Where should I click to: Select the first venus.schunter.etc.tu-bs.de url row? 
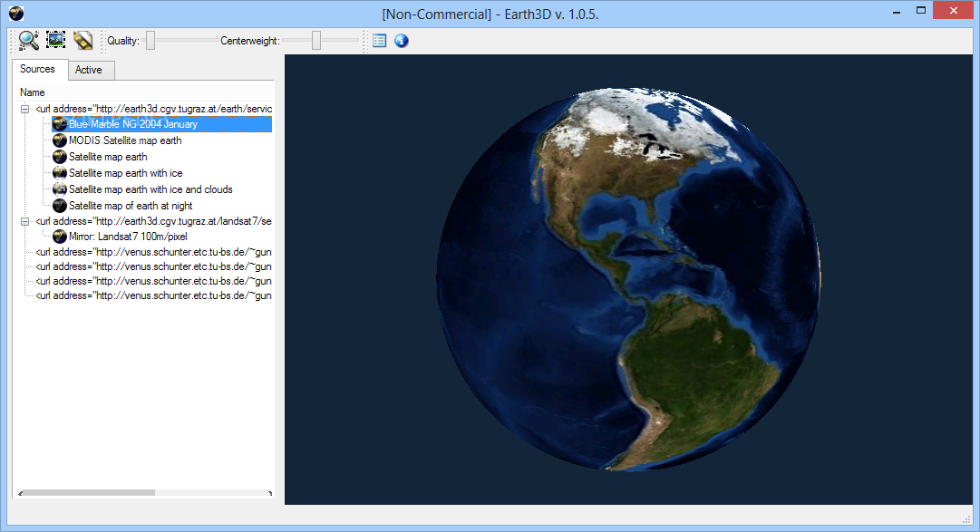pyautogui.click(x=154, y=252)
